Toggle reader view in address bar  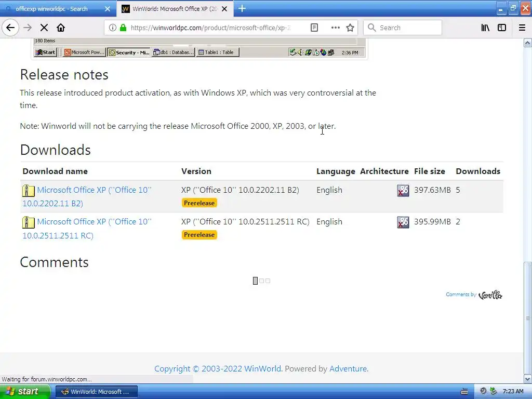[314, 28]
